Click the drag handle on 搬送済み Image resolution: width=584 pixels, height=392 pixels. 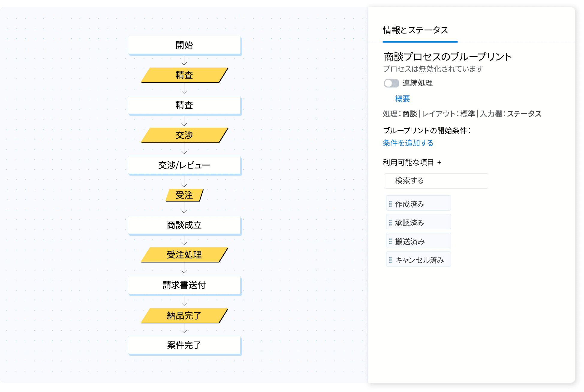[x=390, y=241]
